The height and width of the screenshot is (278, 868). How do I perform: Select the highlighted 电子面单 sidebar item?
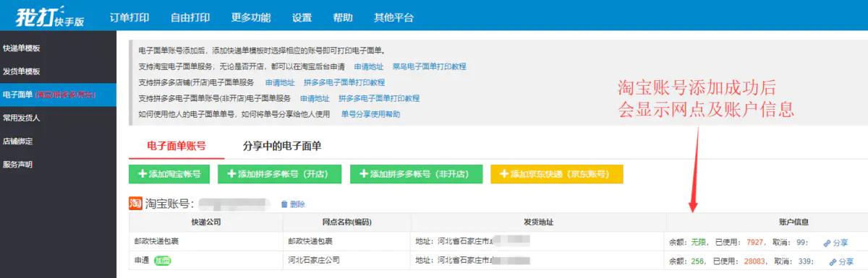[x=58, y=95]
